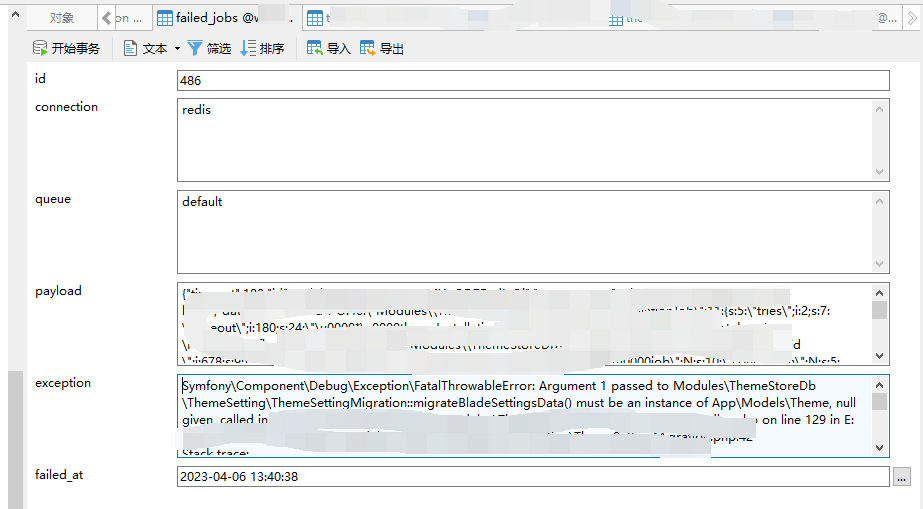Click the 'failed_at' field label

pyautogui.click(x=59, y=474)
